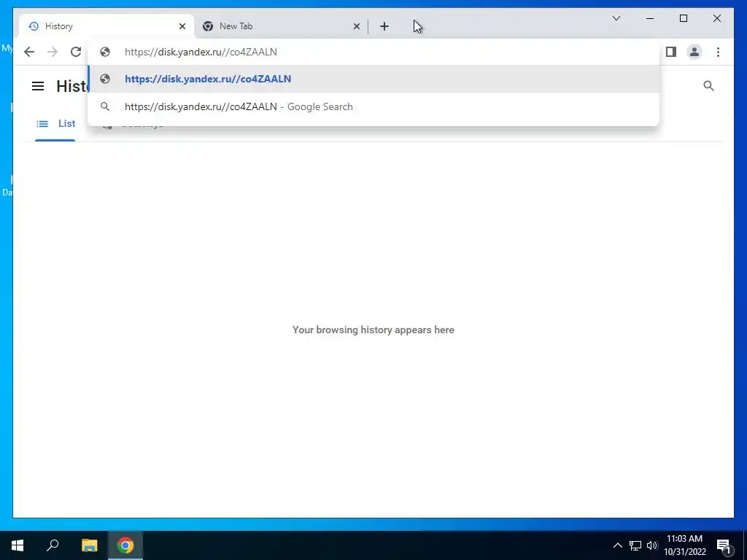
Task: Expand the tab search chevron
Action: (x=616, y=18)
